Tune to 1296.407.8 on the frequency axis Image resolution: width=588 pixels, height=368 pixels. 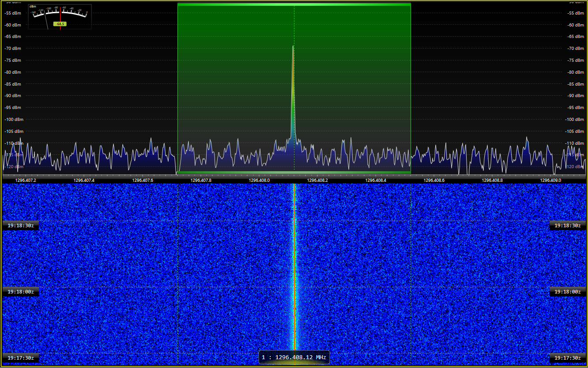(x=201, y=180)
